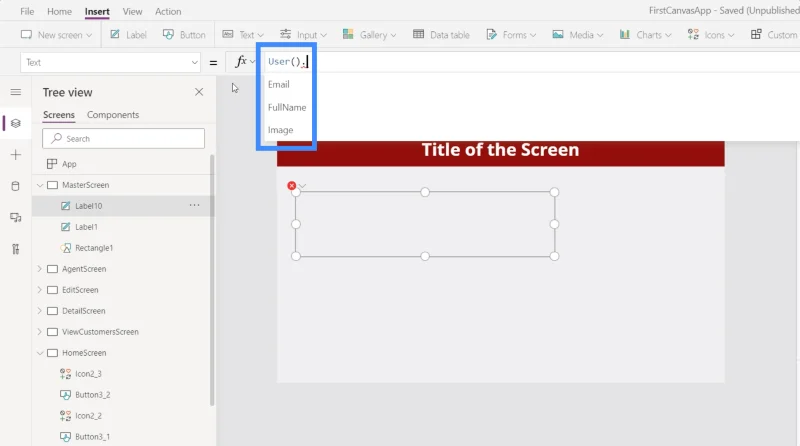Open the Gallery dropdown
The width and height of the screenshot is (800, 446).
pos(369,35)
